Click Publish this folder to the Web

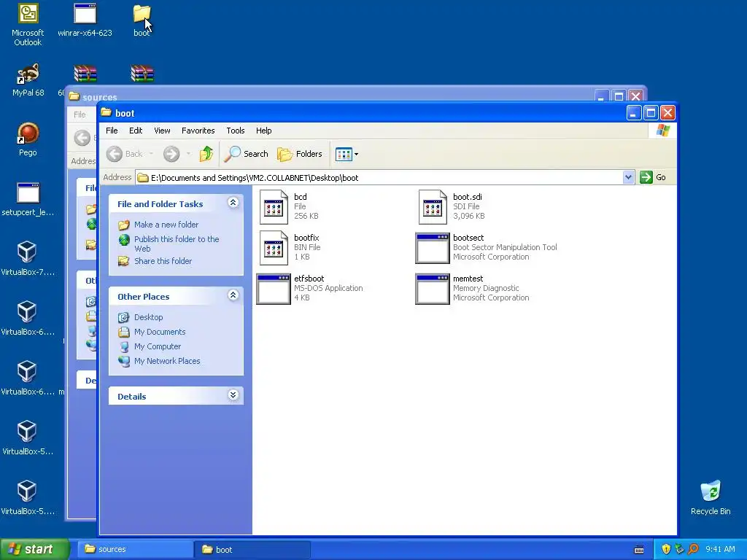click(177, 244)
